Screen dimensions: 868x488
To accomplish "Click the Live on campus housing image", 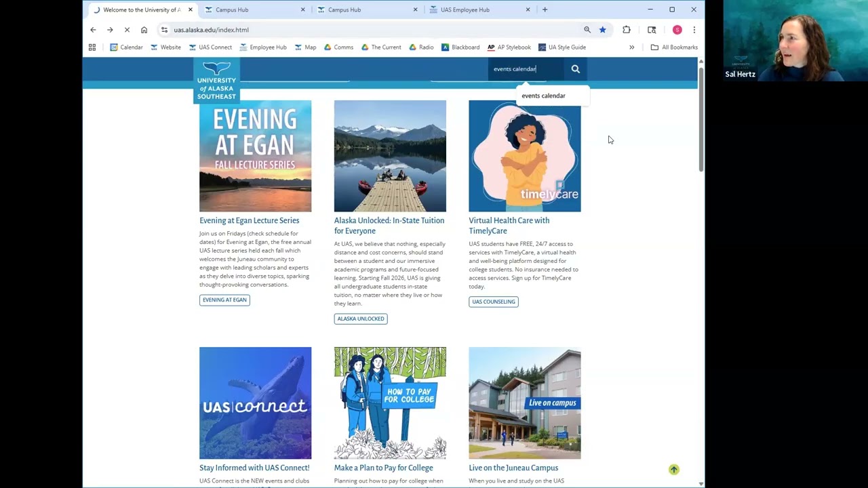I will (x=524, y=403).
